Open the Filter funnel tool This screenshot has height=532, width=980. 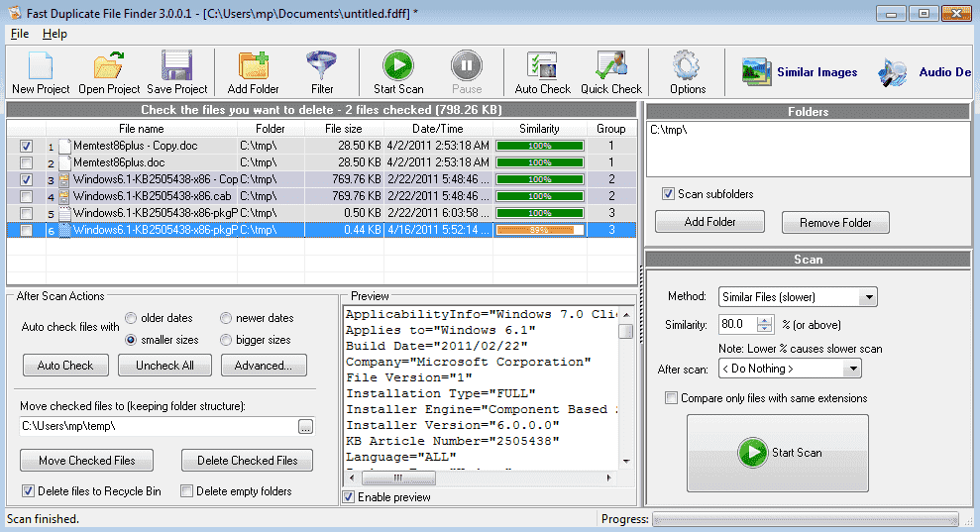tap(322, 66)
